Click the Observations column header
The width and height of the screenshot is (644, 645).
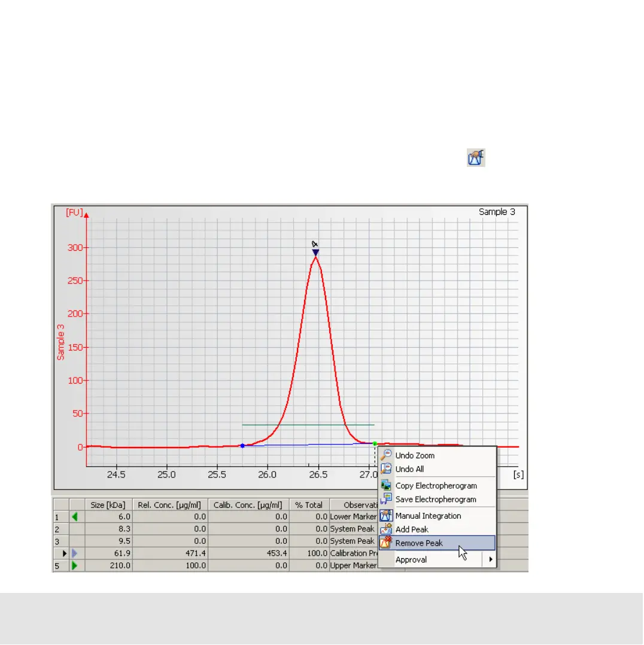point(354,505)
